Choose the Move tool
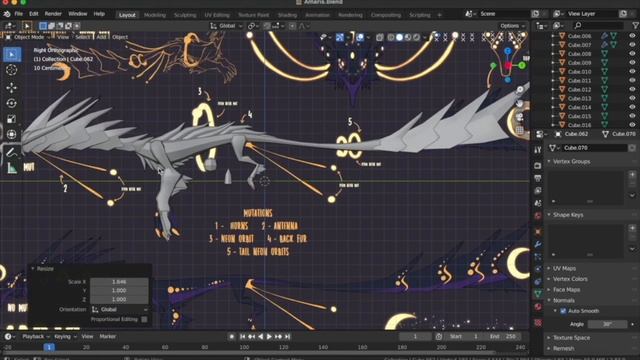Screen dimensions: 640x360 click(12, 87)
